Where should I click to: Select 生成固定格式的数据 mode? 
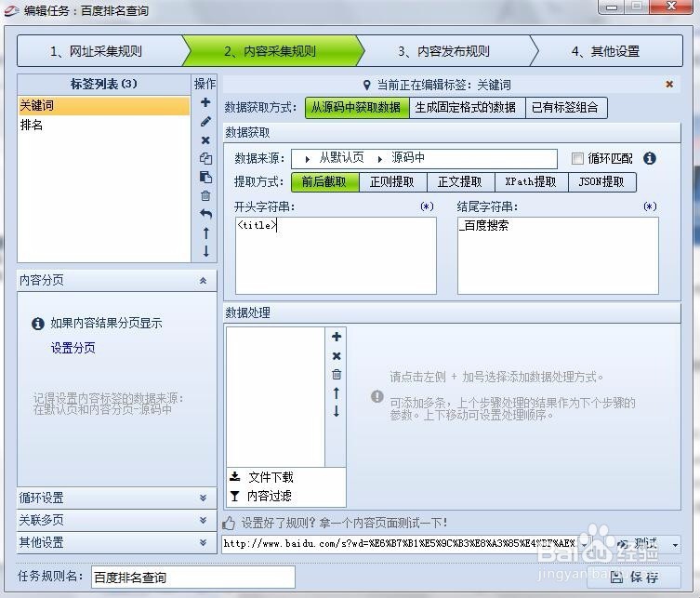pyautogui.click(x=466, y=108)
